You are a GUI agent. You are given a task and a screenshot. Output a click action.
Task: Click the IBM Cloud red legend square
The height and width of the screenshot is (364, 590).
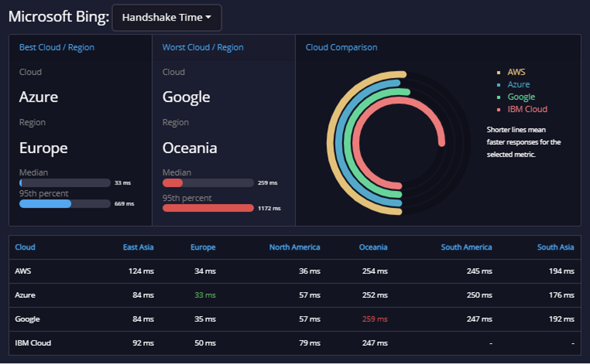(x=499, y=110)
